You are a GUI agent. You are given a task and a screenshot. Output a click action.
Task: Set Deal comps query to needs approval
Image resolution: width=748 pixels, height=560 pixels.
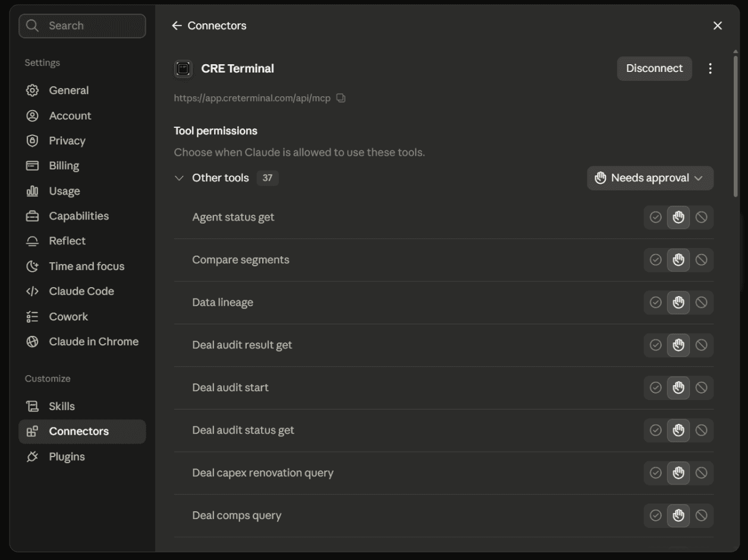[x=678, y=515]
